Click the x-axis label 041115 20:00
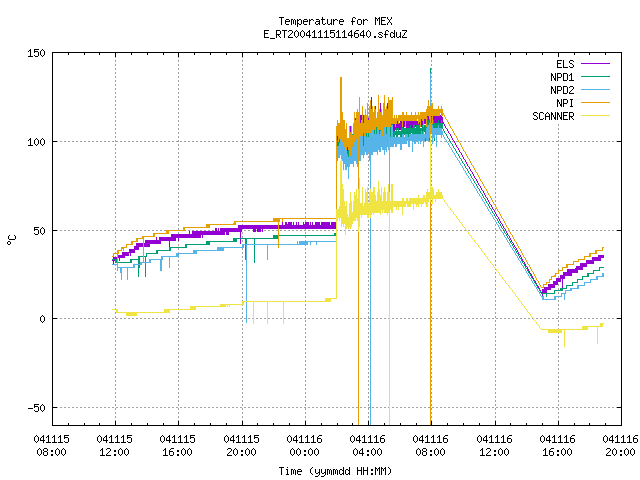 click(241, 446)
